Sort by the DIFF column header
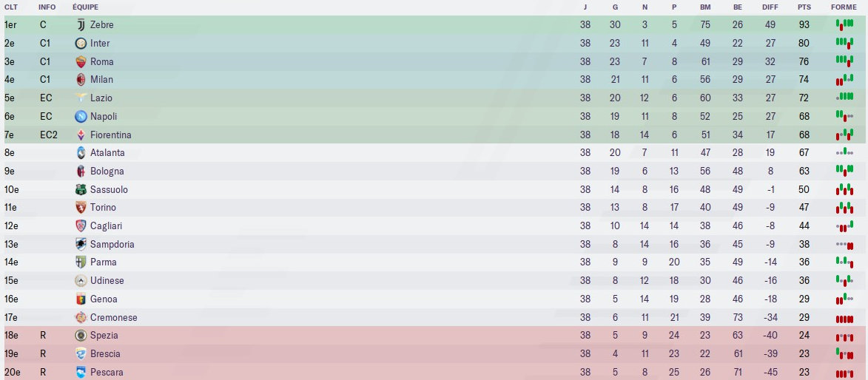This screenshot has height=380, width=868. coord(770,7)
